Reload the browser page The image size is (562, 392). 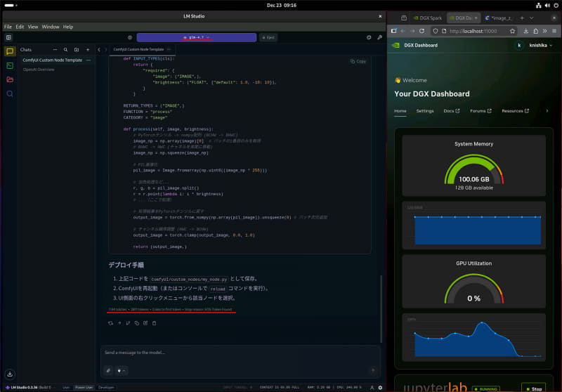(x=422, y=31)
